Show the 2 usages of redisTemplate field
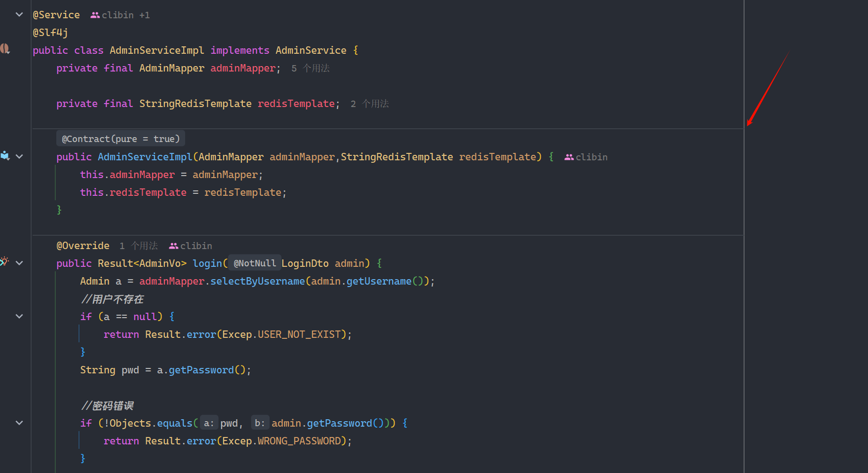Viewport: 868px width, 473px height. click(x=370, y=104)
